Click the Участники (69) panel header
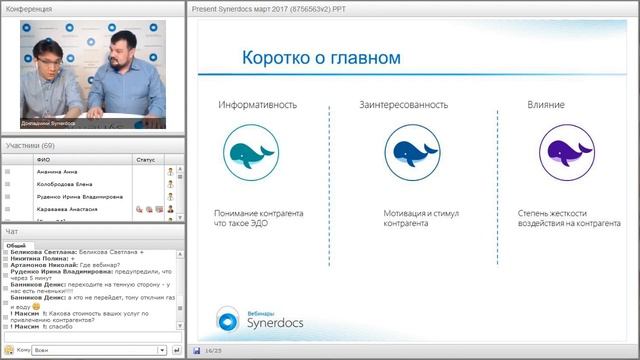This screenshot has width=640, height=360. [93, 146]
